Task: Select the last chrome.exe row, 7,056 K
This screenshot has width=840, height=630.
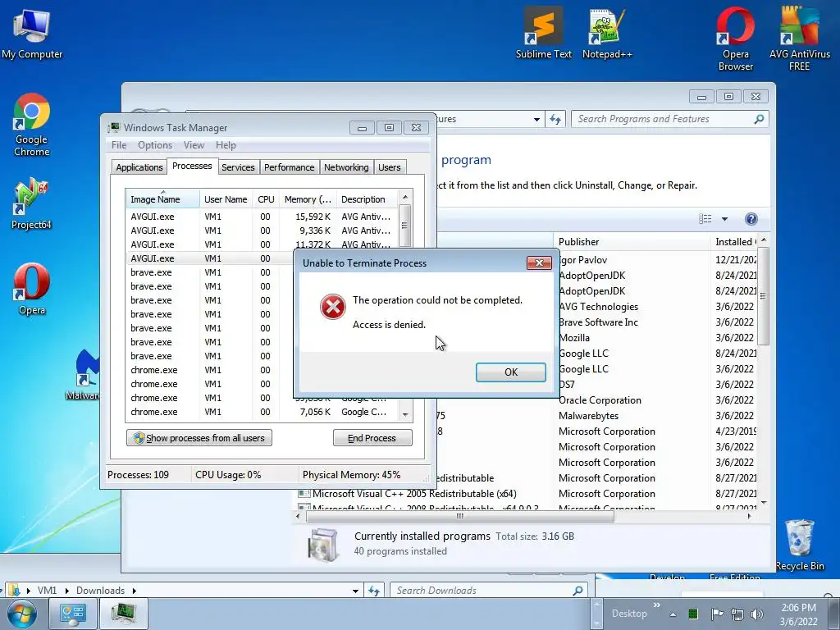Action: (x=262, y=412)
